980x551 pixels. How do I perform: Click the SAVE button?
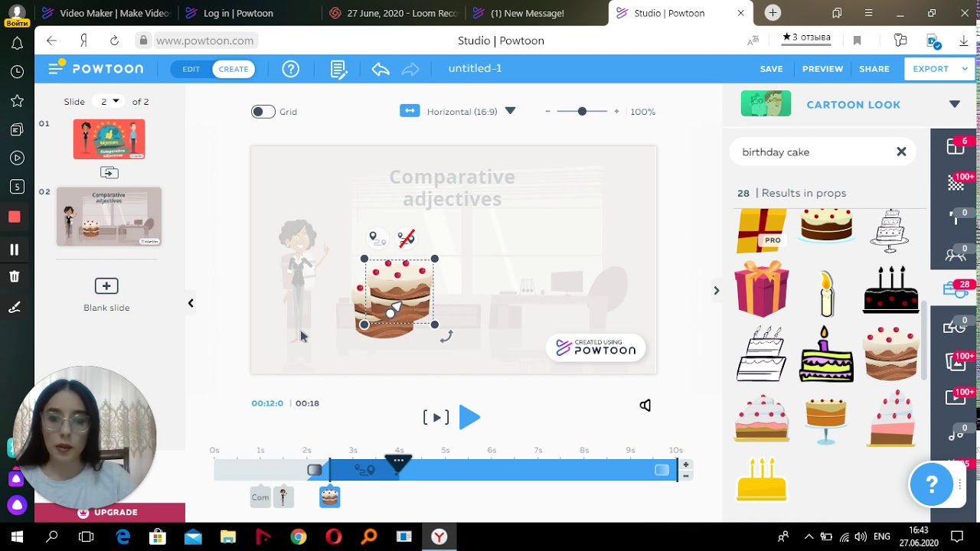[772, 69]
